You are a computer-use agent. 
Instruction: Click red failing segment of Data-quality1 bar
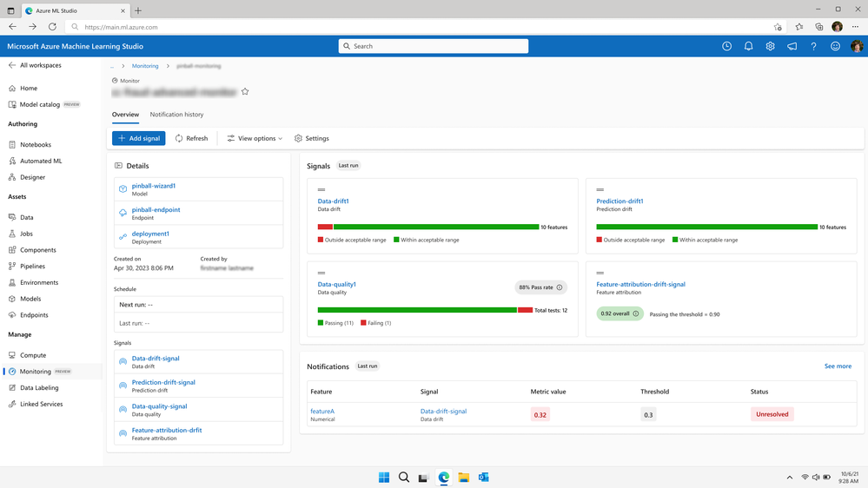click(x=525, y=310)
